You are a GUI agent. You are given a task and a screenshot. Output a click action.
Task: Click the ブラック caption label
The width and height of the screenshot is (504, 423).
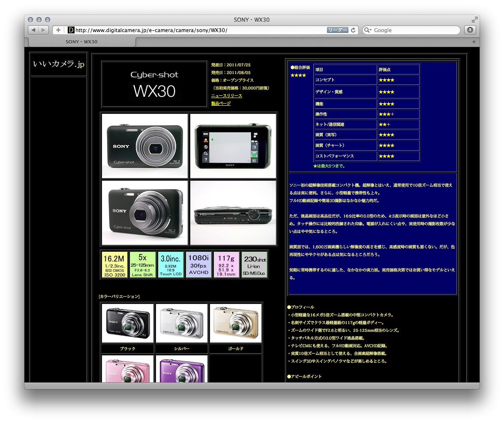(128, 349)
